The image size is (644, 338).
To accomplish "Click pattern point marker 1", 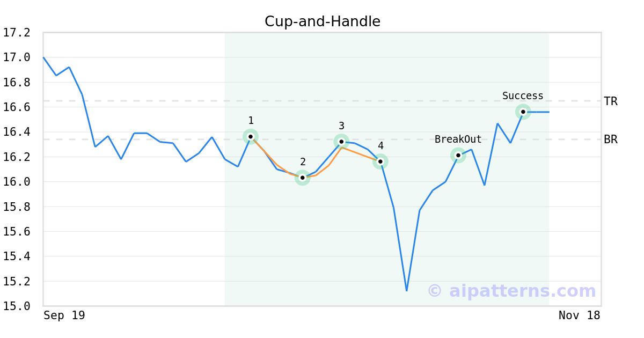I will pos(251,136).
